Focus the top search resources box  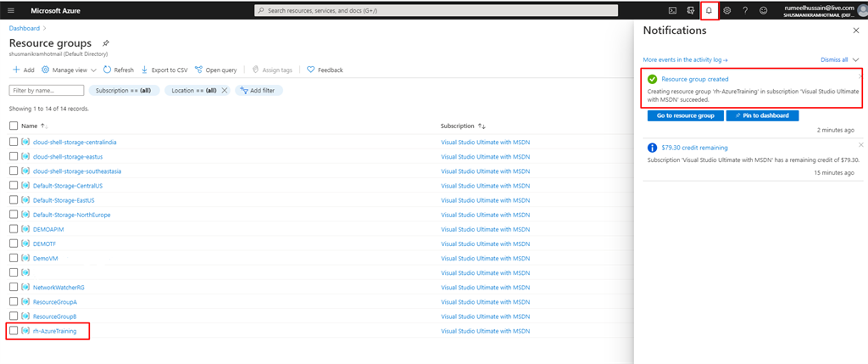pyautogui.click(x=436, y=10)
